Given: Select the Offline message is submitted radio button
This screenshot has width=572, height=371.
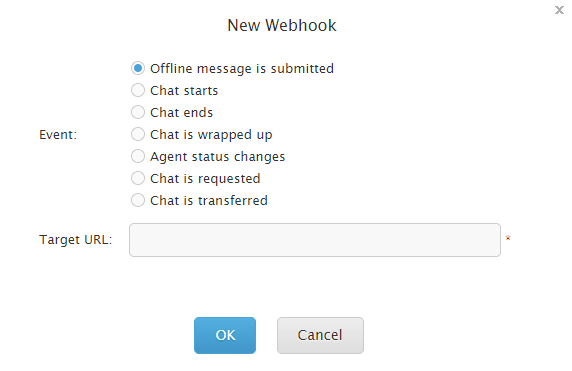Looking at the screenshot, I should coord(138,68).
